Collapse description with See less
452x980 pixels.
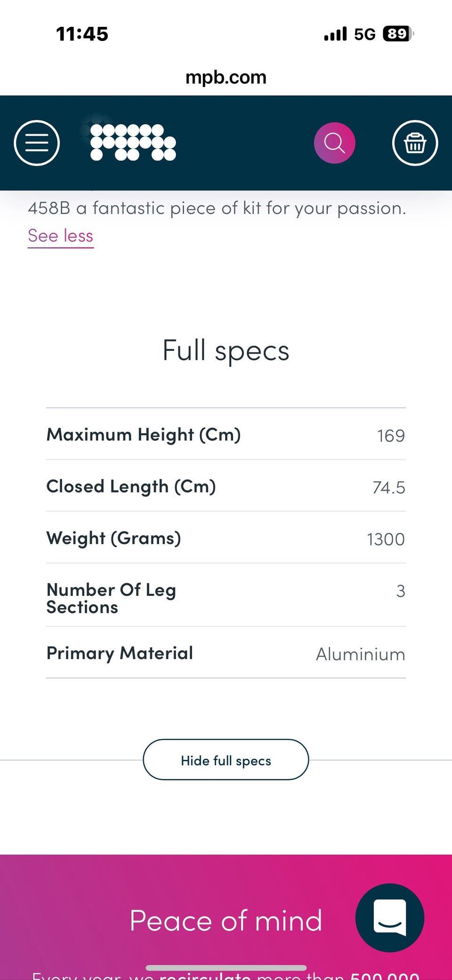[61, 235]
